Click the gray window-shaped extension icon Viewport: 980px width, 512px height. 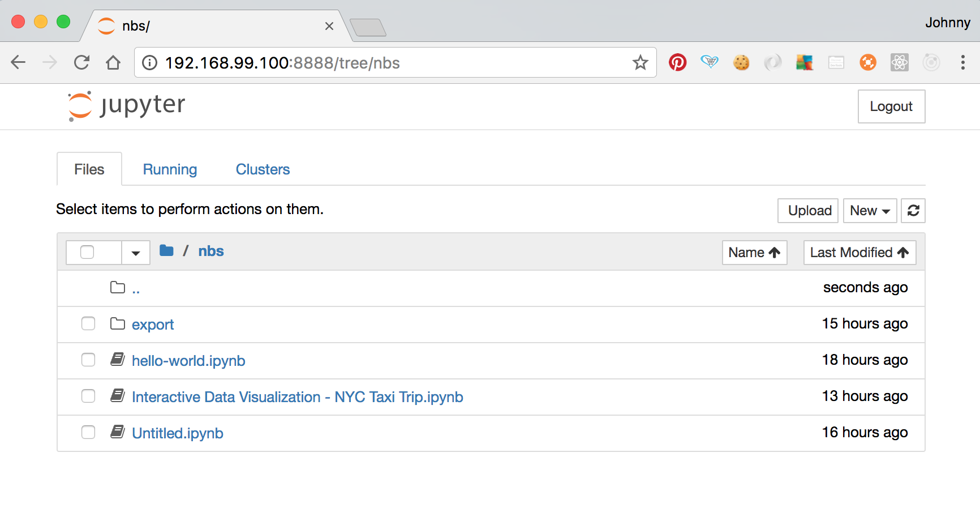836,62
